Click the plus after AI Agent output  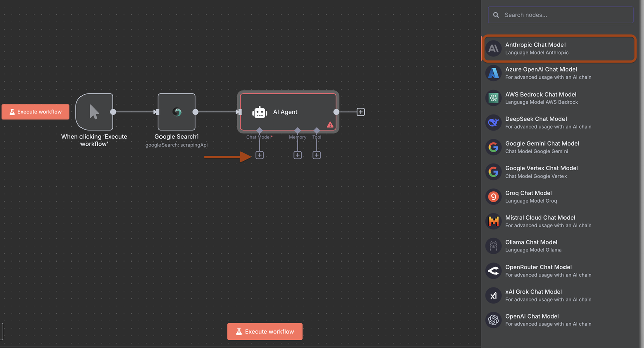pos(361,112)
